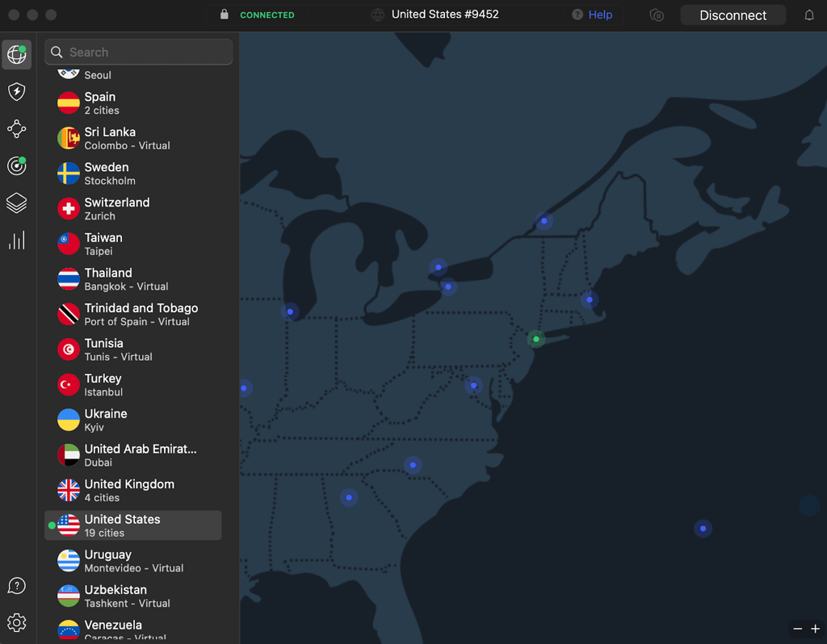Click the Ukraine flag icon

69,420
